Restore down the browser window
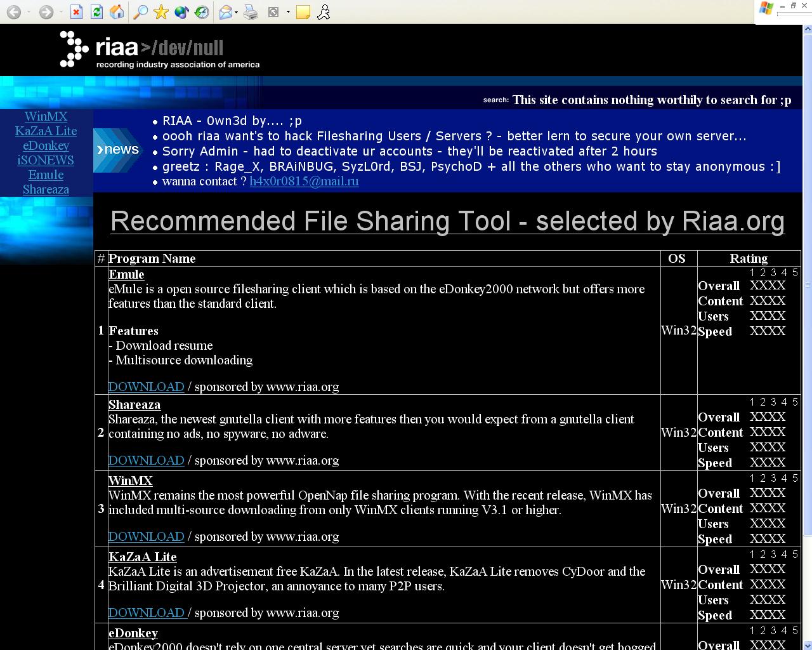812x650 pixels. pyautogui.click(x=793, y=6)
